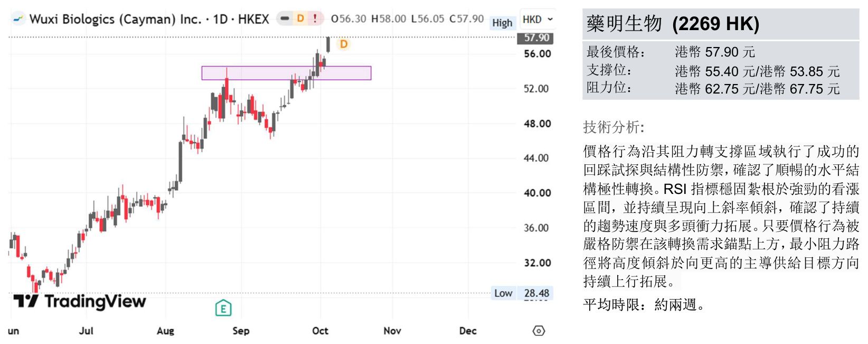Click the 44.00 price axis label
Screen dimensions: 868x344
point(536,158)
